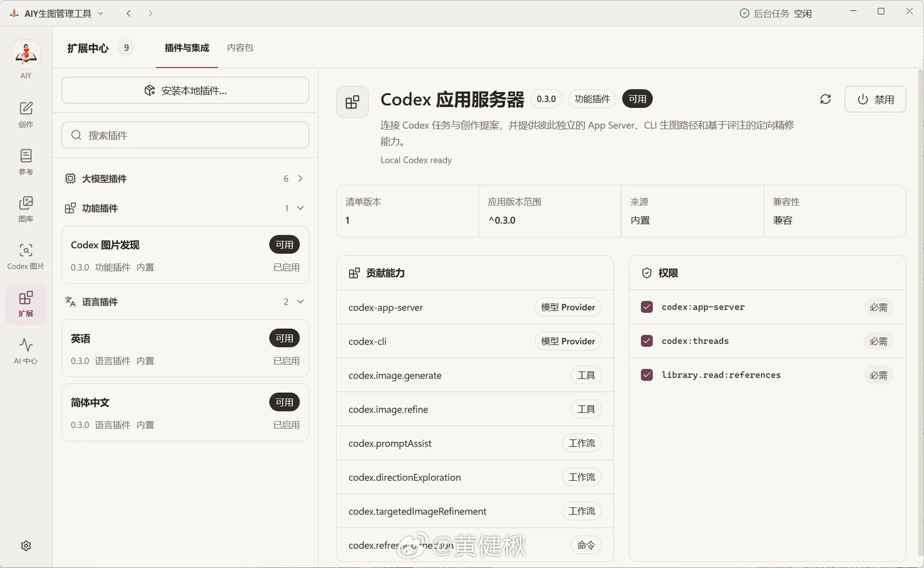Click the 工具 tag for codex.image.generate
This screenshot has width=924, height=568.
click(586, 375)
